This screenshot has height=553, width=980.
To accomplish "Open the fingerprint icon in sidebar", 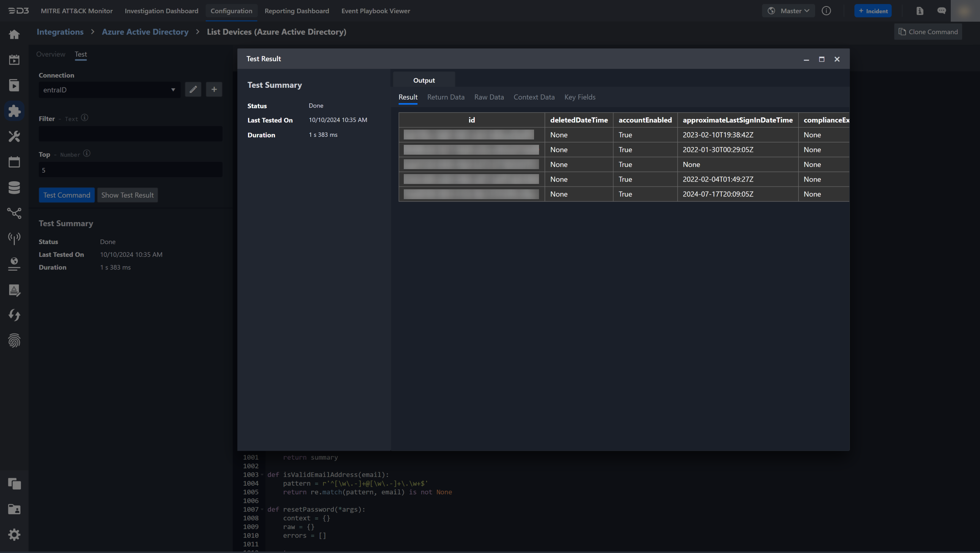I will point(14,341).
